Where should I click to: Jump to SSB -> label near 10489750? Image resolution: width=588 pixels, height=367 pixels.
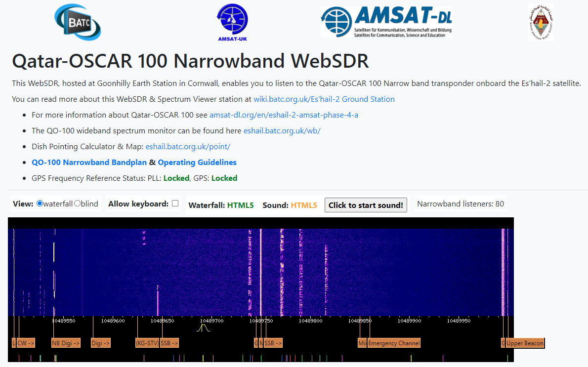273,343
